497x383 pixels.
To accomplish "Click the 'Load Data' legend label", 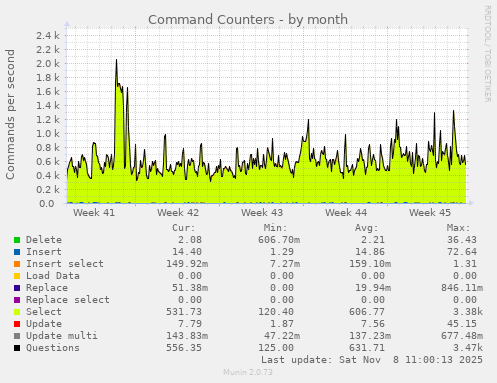I will 53,276.
